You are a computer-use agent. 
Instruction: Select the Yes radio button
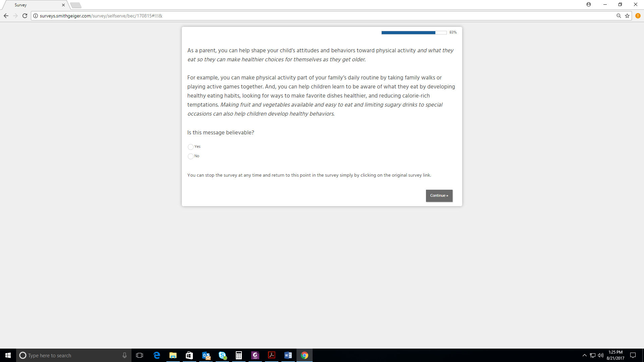coord(191,147)
